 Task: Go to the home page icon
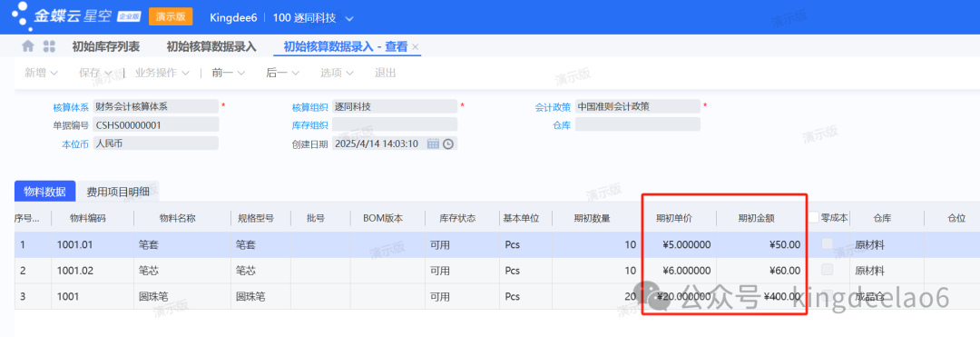27,46
